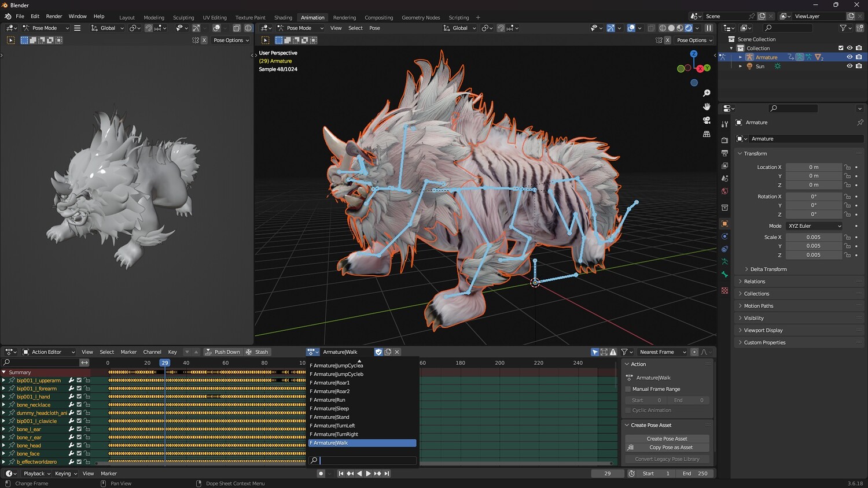Image resolution: width=868 pixels, height=488 pixels.
Task: Enable Use Preview Range stopwatch icon
Action: 631,474
